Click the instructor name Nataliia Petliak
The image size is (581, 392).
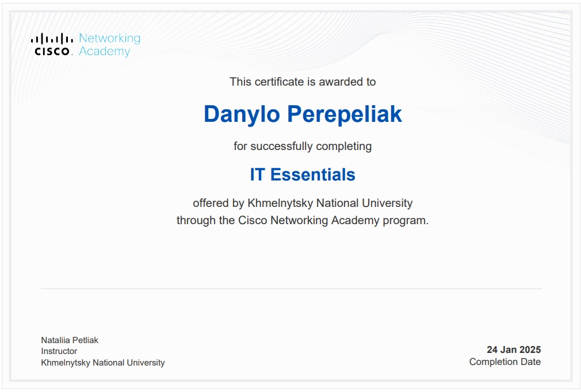click(70, 340)
